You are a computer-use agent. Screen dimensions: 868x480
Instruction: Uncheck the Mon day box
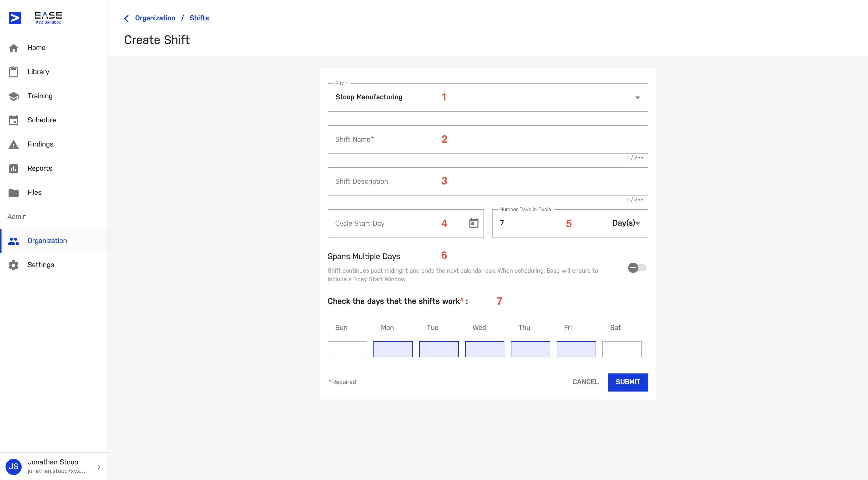393,349
